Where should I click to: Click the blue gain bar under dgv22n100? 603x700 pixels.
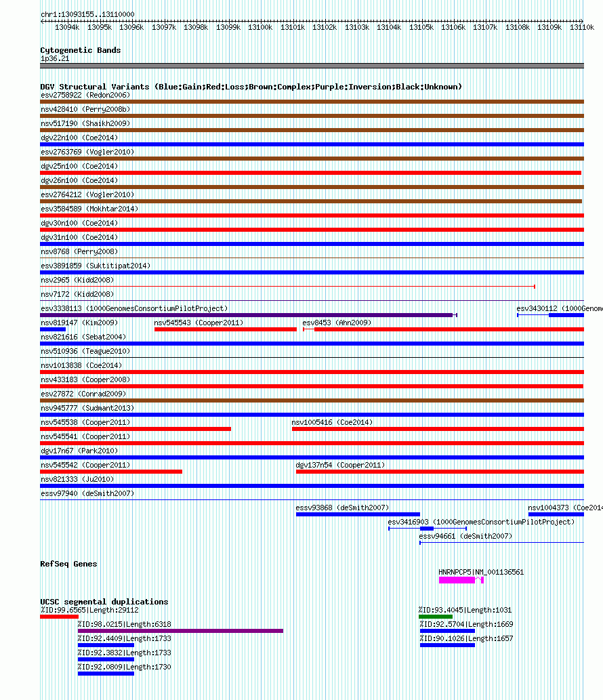(x=312, y=144)
